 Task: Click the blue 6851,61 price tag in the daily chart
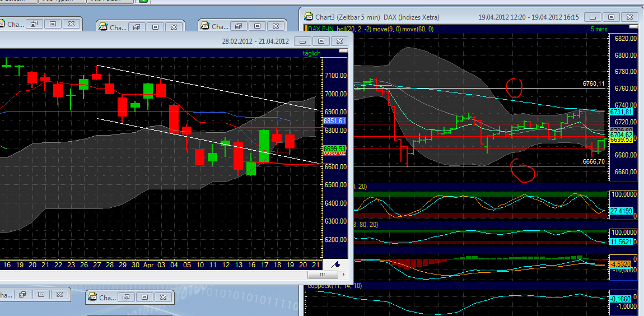[334, 121]
